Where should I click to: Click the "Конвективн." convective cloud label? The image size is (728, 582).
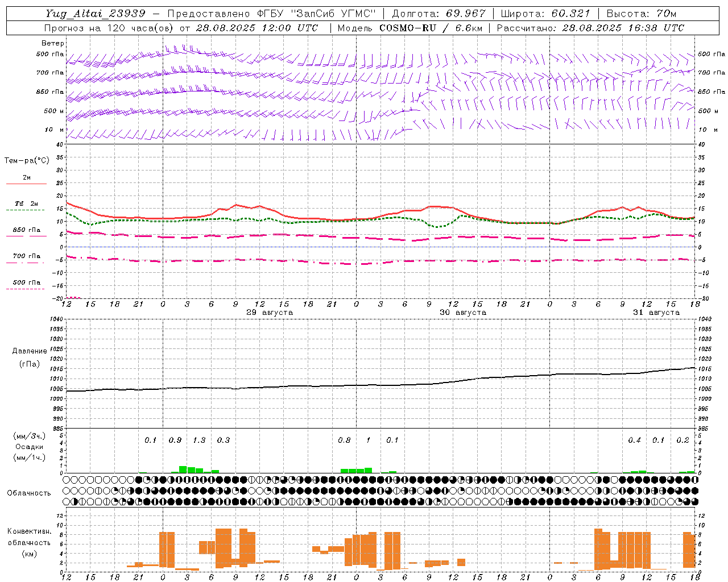click(29, 531)
